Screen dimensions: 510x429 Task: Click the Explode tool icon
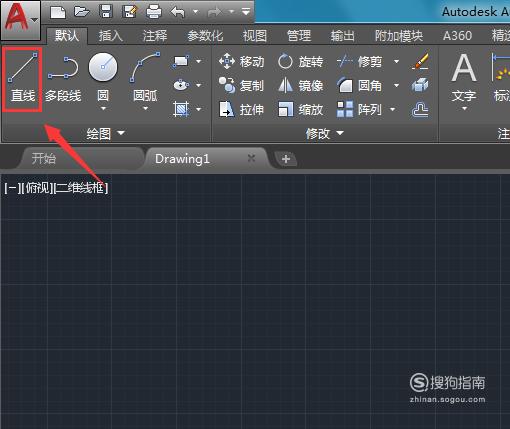coord(420,85)
